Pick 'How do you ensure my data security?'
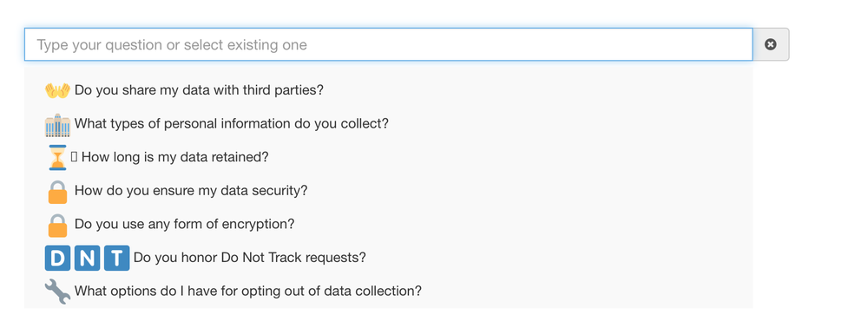Viewport: 868px width, 328px height. point(191,191)
